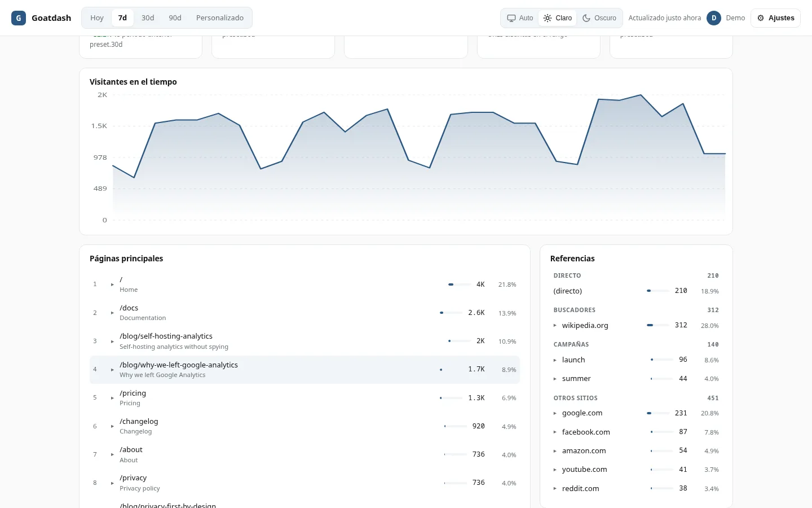Viewport: 812px width, 508px height.
Task: Open the Demo user avatar D
Action: [714, 18]
